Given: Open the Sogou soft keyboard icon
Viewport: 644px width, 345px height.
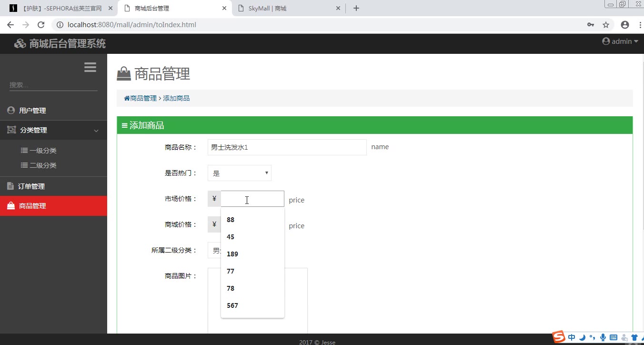Looking at the screenshot, I should (614, 337).
